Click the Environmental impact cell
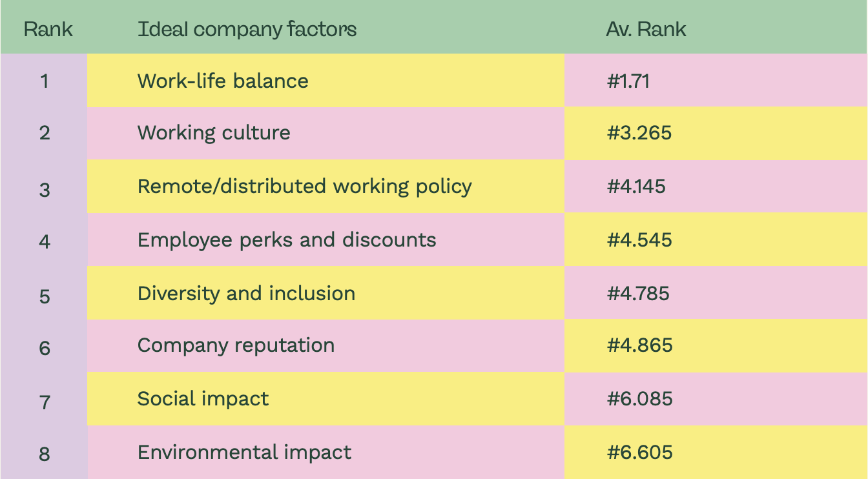Image resolution: width=868 pixels, height=479 pixels. 325,452
